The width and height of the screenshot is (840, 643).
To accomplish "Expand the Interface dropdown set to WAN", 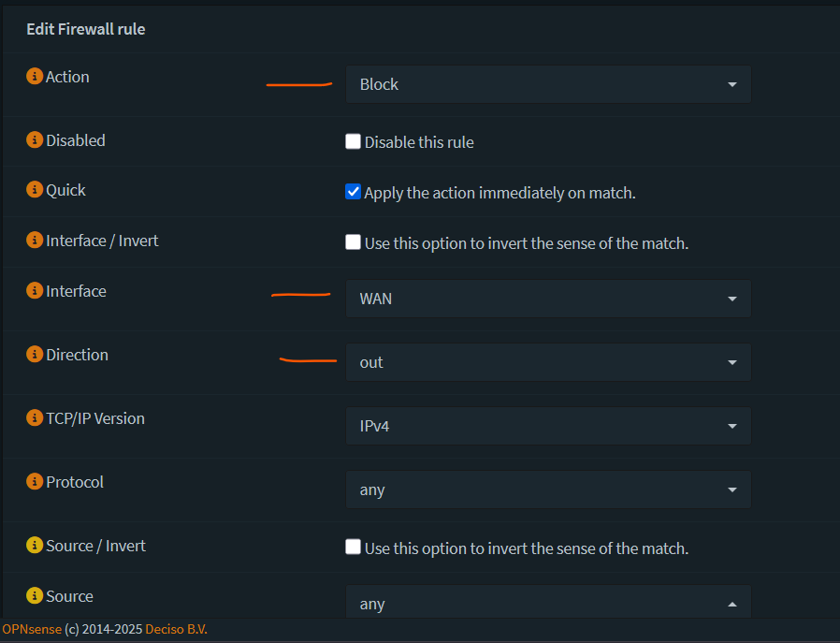I will coord(547,299).
